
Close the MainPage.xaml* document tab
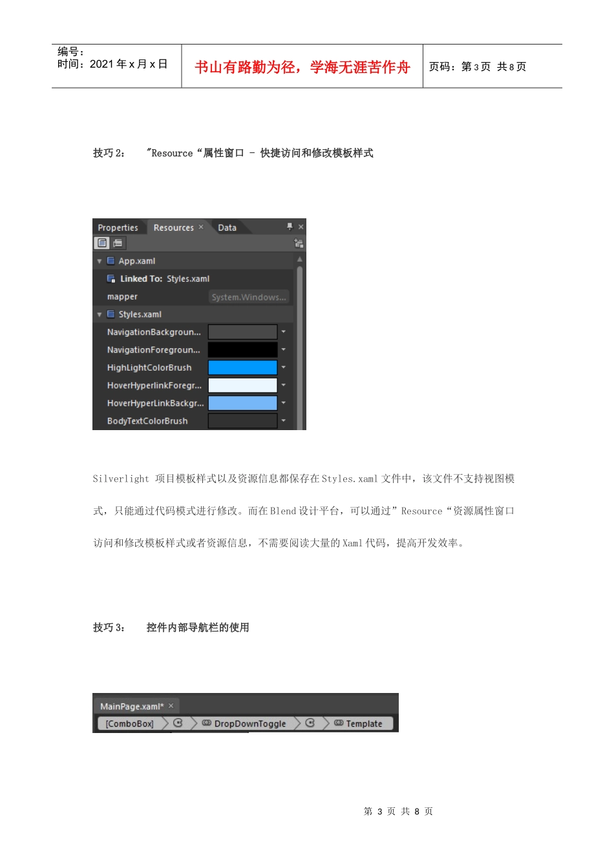(171, 706)
